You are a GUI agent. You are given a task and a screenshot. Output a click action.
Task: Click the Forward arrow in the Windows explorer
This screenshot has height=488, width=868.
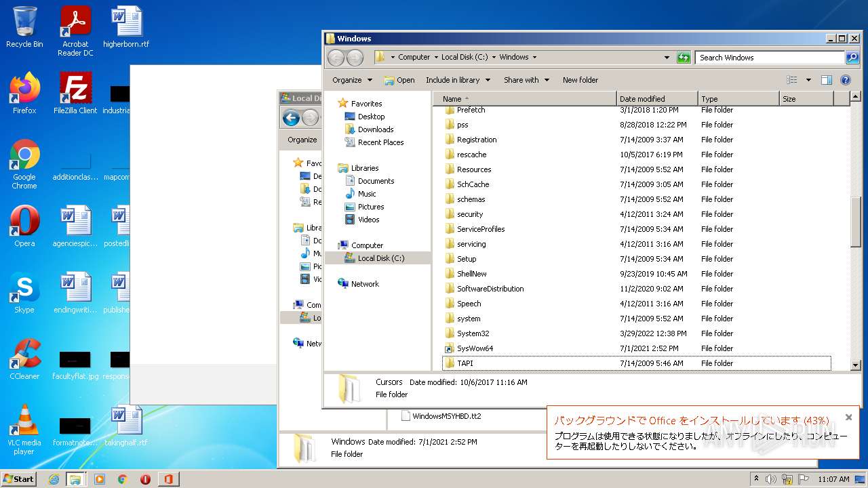pyautogui.click(x=355, y=58)
